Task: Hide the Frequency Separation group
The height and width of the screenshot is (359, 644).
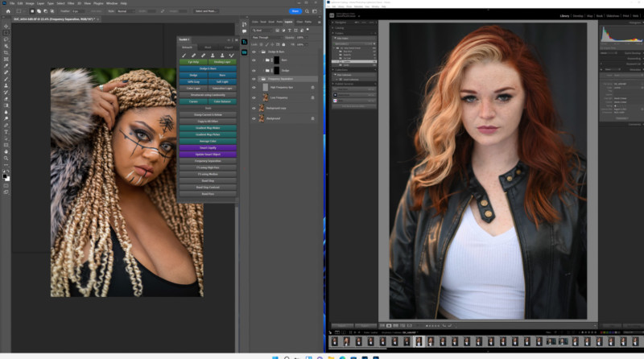Action: [254, 79]
